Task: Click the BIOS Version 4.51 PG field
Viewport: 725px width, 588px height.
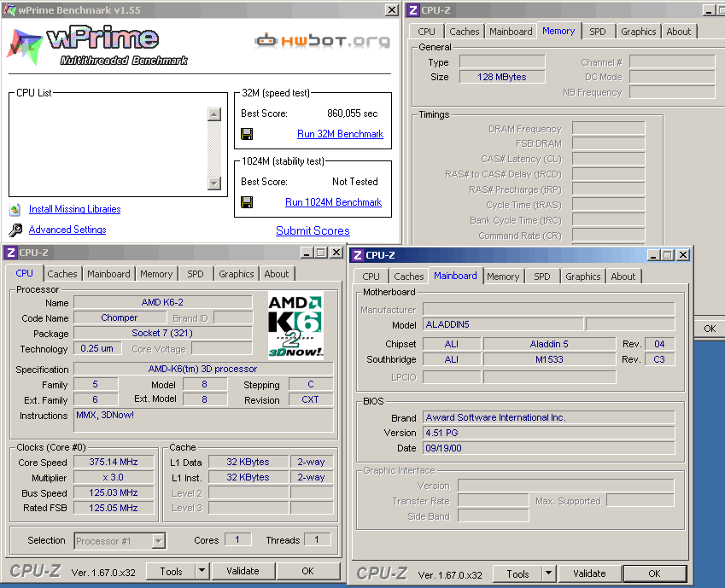Action: click(549, 434)
